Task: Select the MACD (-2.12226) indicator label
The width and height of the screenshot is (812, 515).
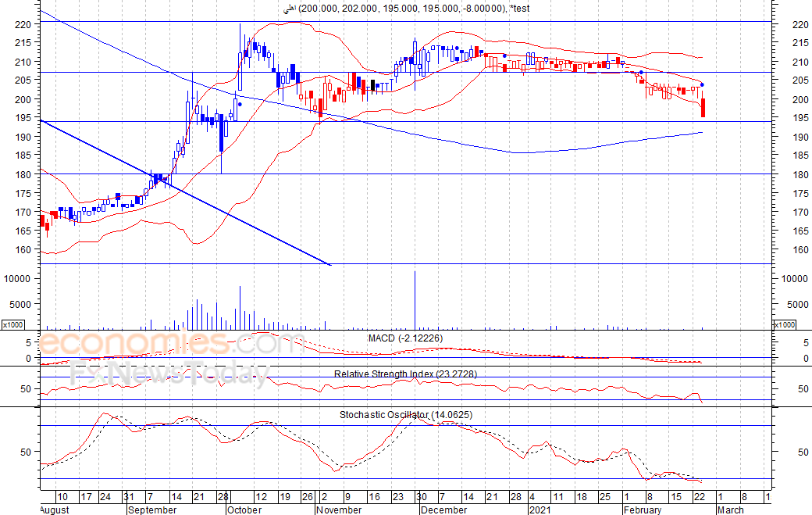Action: pyautogui.click(x=405, y=338)
